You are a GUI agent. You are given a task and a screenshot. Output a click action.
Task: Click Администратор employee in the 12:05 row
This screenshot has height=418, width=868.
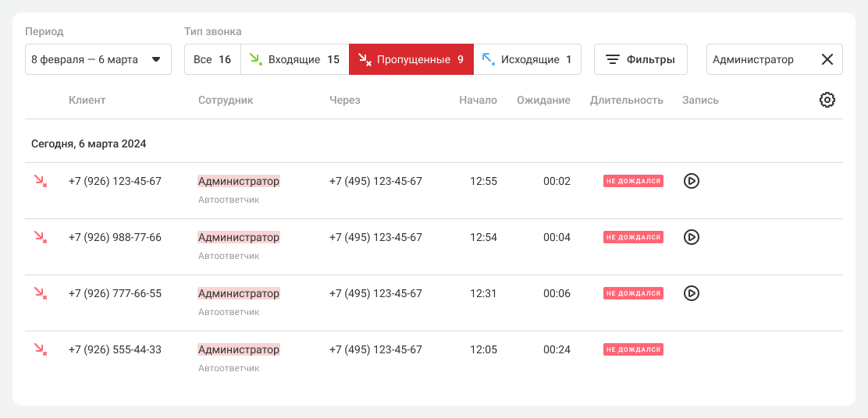pos(238,349)
